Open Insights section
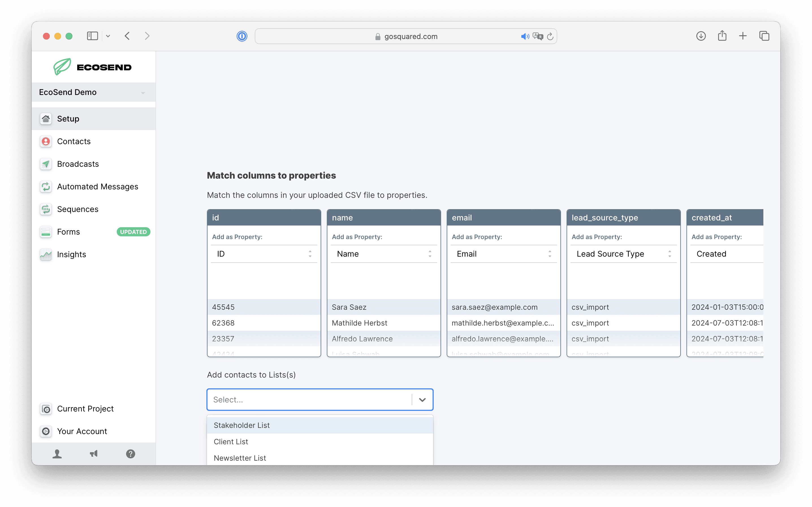 tap(94, 255)
